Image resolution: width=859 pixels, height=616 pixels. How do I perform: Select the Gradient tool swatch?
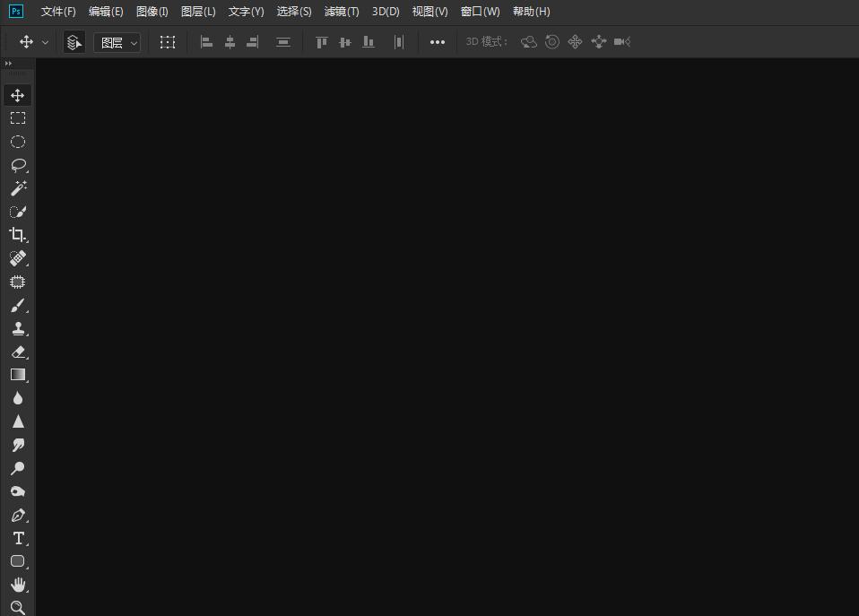(x=17, y=375)
